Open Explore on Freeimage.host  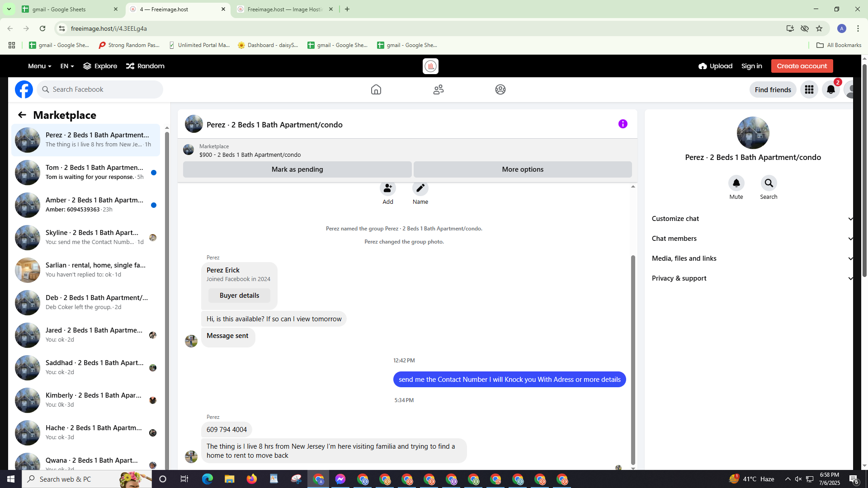click(x=100, y=66)
